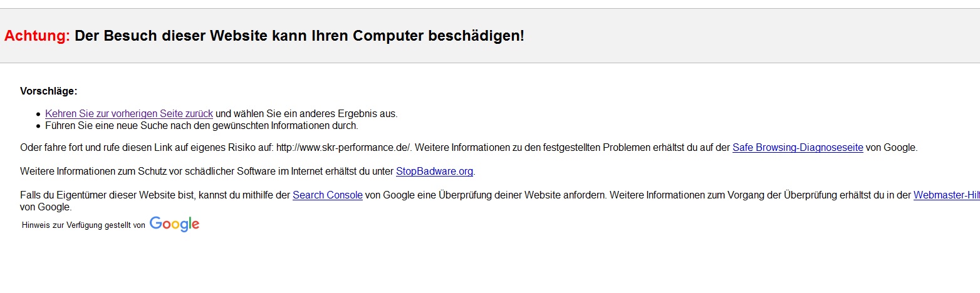Click 'Falls du Eigentümer dieser Website bist' text
Screen dimensions: 980x293
pyautogui.click(x=108, y=195)
